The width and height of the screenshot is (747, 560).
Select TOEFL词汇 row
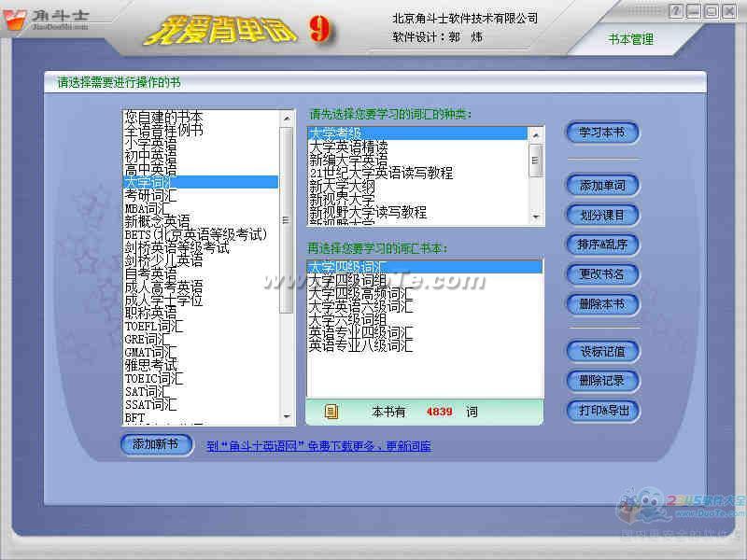coord(201,326)
